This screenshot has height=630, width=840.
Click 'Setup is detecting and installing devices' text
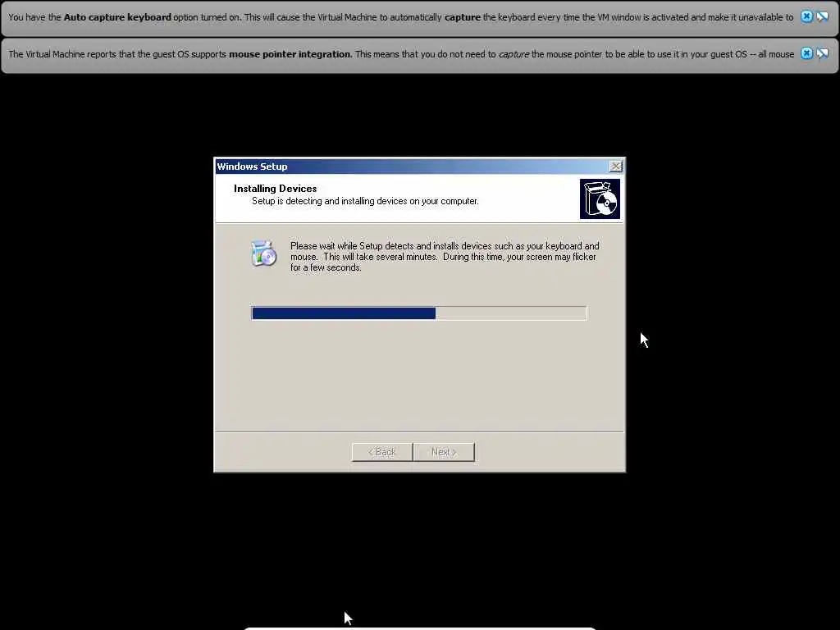point(365,202)
